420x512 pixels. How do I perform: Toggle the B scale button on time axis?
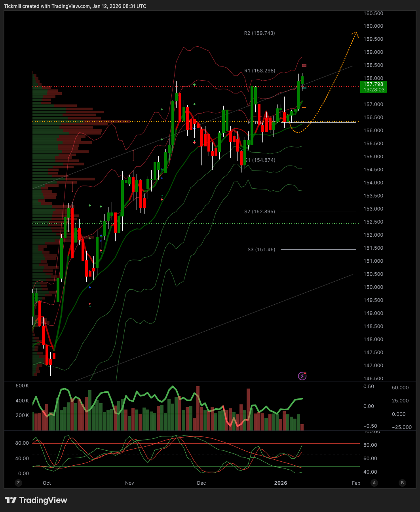click(402, 483)
